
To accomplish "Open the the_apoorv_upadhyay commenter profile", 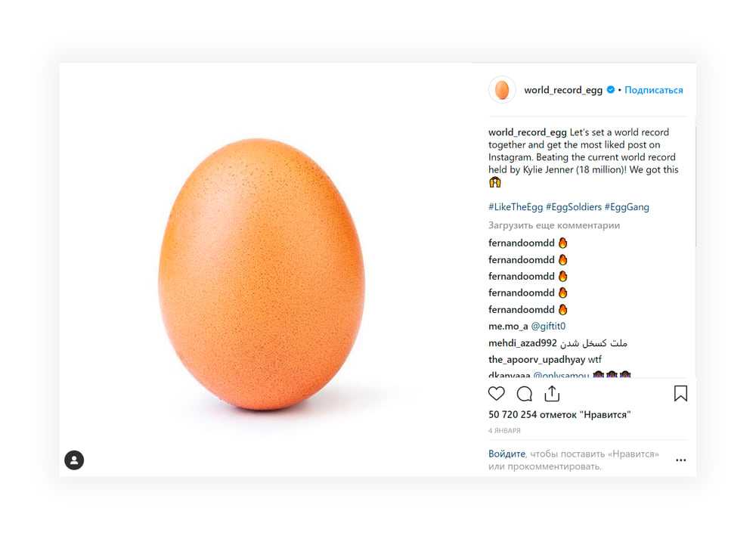I will (x=537, y=359).
